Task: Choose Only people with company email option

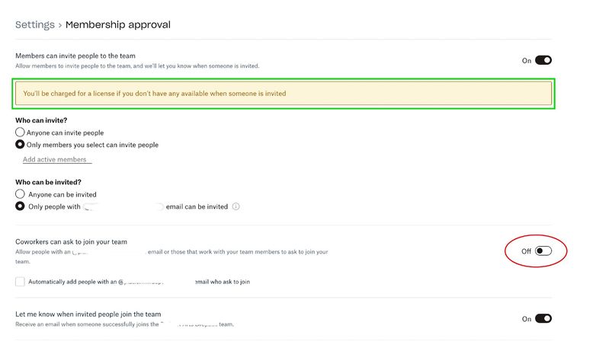Action: [21, 206]
